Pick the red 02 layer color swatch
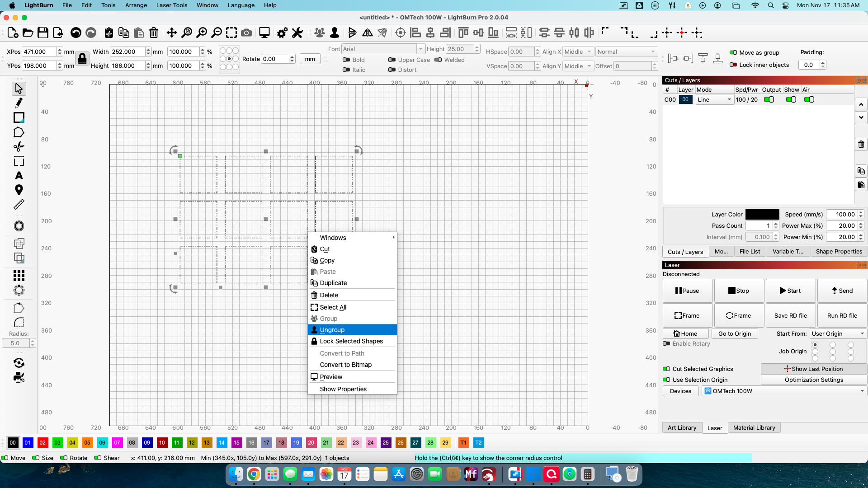Image resolution: width=868 pixels, height=488 pixels. (42, 443)
